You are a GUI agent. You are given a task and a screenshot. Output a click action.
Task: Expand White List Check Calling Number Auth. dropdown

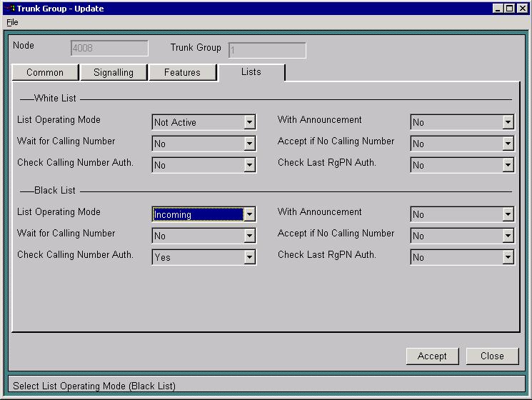click(249, 165)
